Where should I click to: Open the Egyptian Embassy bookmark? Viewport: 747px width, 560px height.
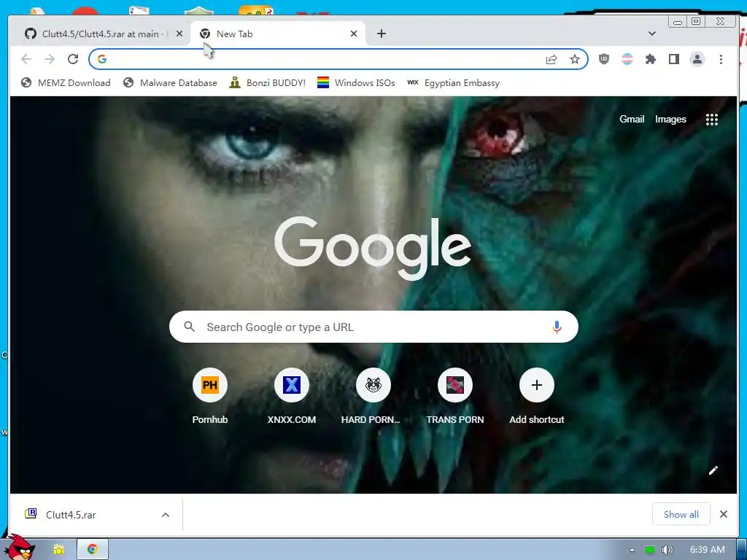coord(453,83)
